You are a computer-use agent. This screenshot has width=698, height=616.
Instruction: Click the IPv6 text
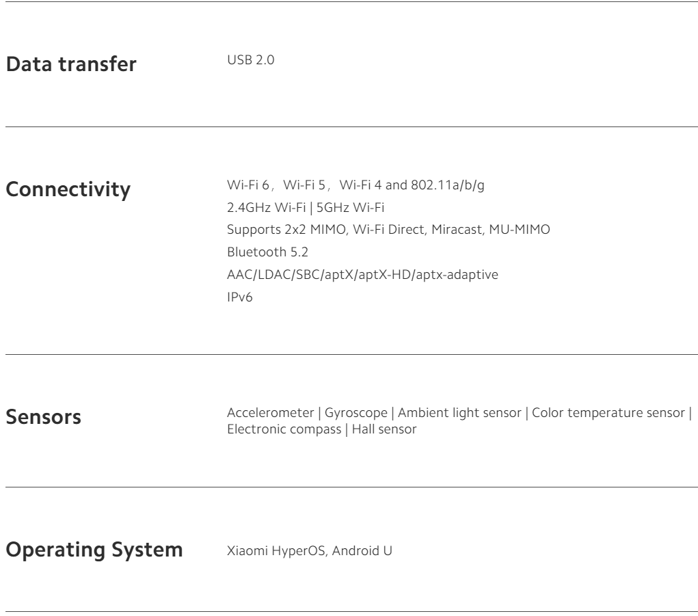tap(239, 298)
